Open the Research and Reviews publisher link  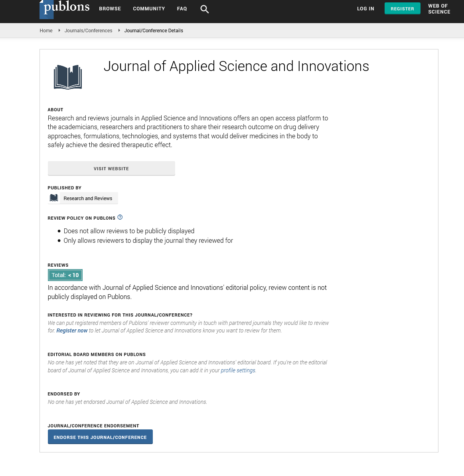(x=88, y=199)
